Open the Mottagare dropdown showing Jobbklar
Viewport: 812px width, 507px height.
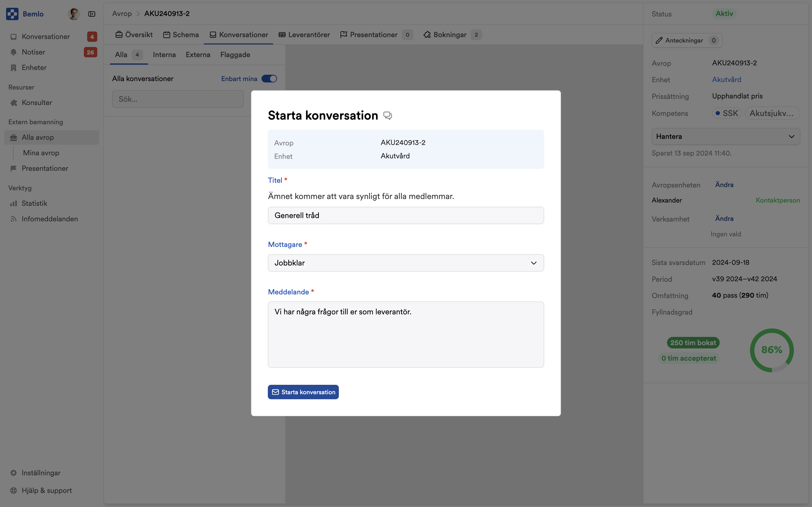pos(406,263)
